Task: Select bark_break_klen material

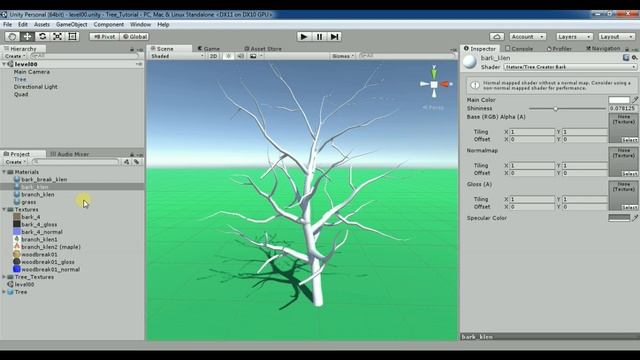Action: 44,180
